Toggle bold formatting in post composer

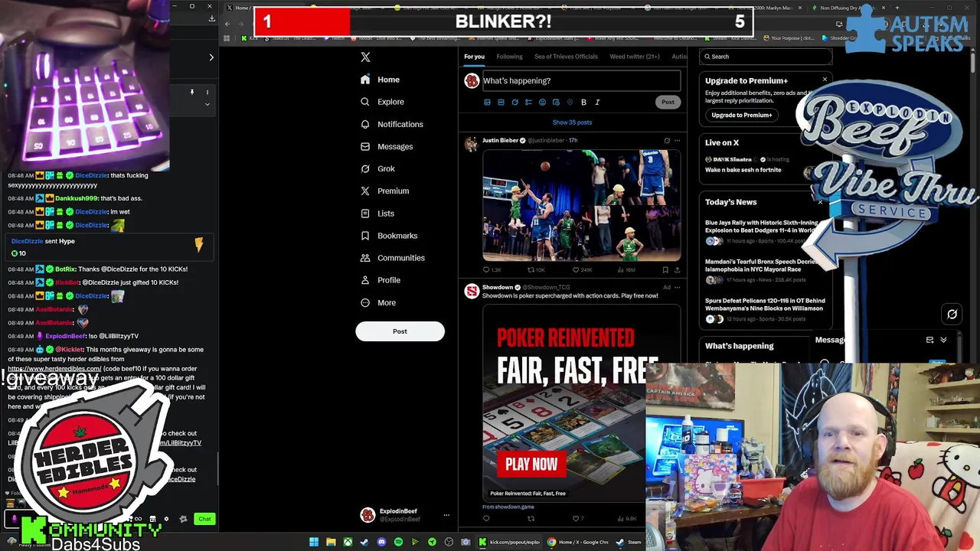(x=583, y=102)
